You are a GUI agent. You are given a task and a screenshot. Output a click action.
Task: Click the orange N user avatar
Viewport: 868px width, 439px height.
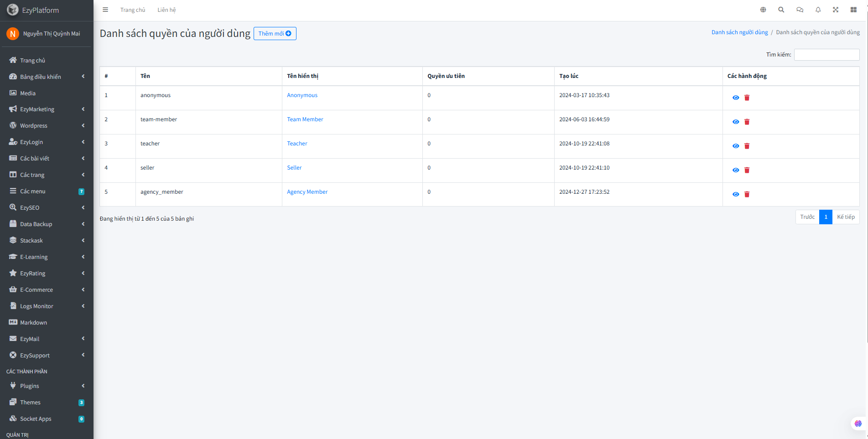(x=13, y=34)
